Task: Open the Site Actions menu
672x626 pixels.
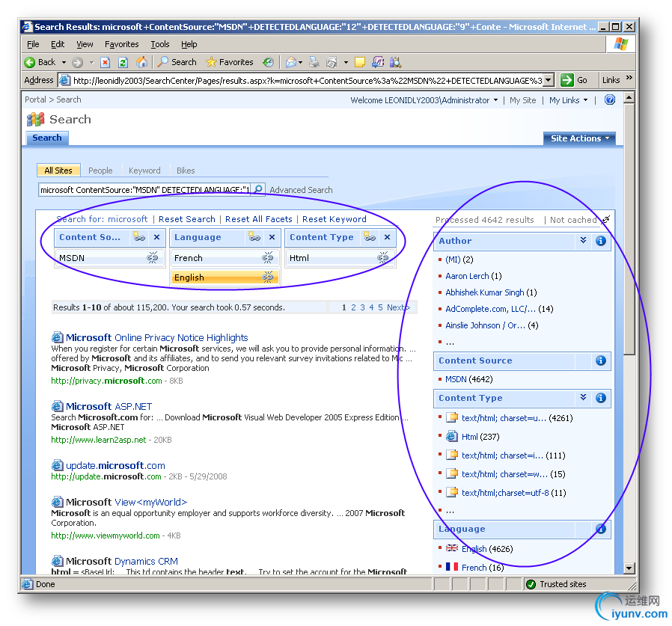Action: pos(579,138)
